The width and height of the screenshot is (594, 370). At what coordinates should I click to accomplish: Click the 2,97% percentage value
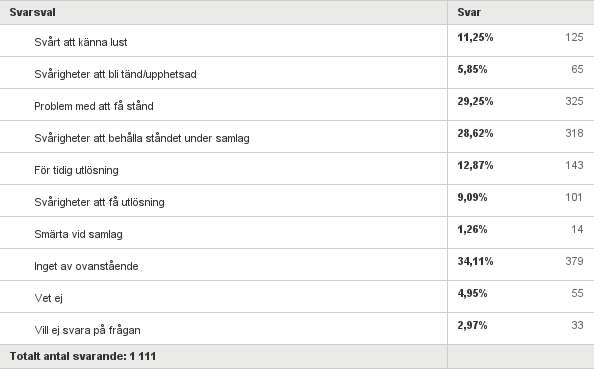point(472,325)
